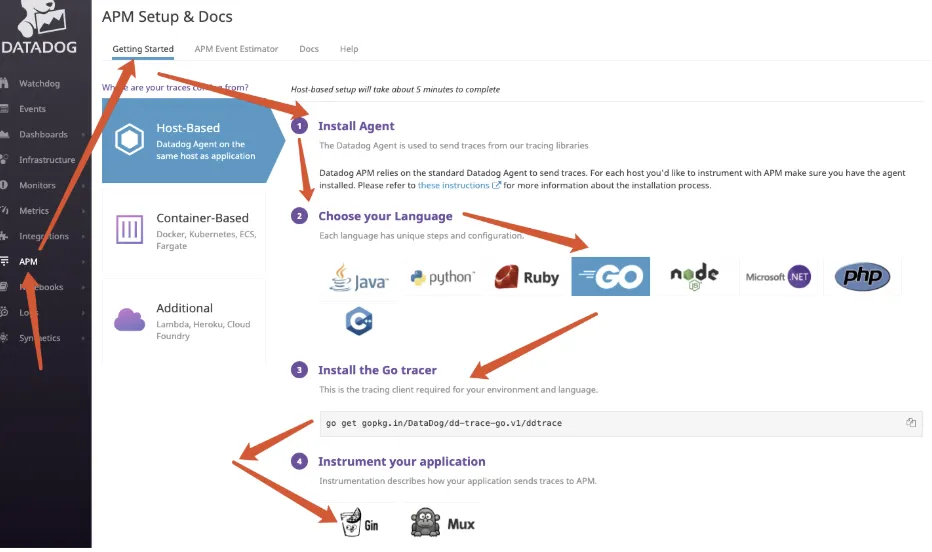The height and width of the screenshot is (552, 932).
Task: Click 'Install Agent' heading
Action: 356,126
